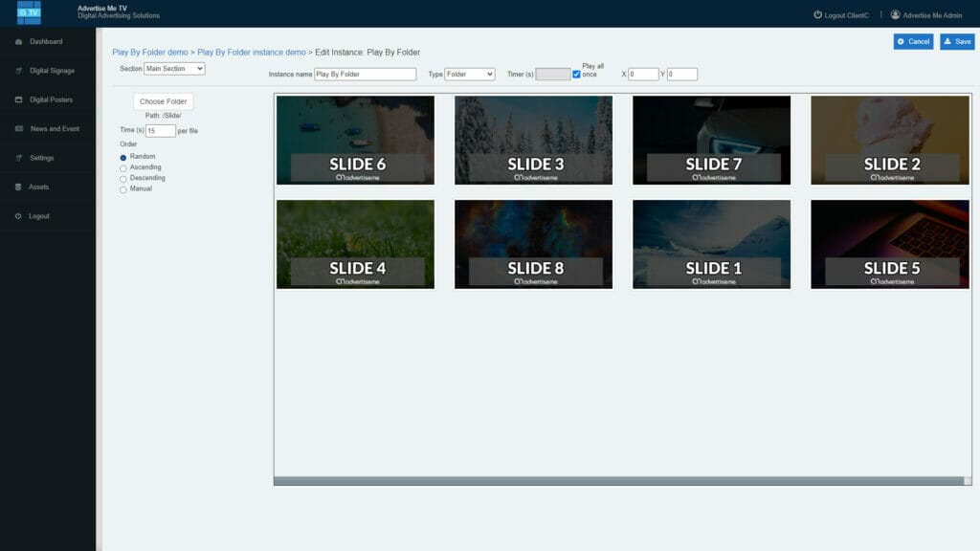
Task: Switch file order to Manual
Action: [x=122, y=188]
